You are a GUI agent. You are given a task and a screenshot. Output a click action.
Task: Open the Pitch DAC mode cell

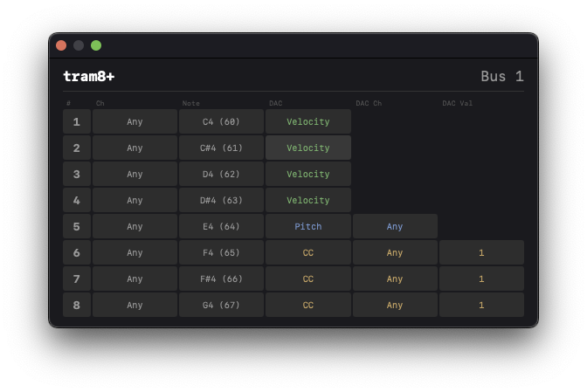tap(308, 226)
